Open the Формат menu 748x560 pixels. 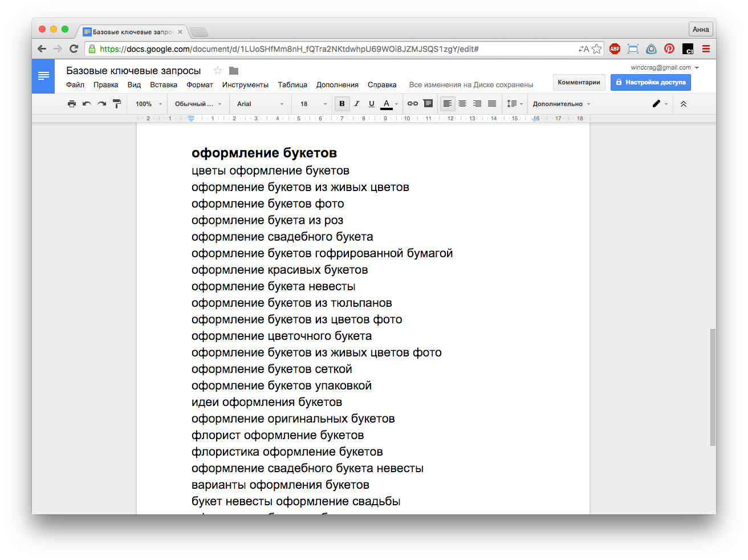[x=200, y=85]
